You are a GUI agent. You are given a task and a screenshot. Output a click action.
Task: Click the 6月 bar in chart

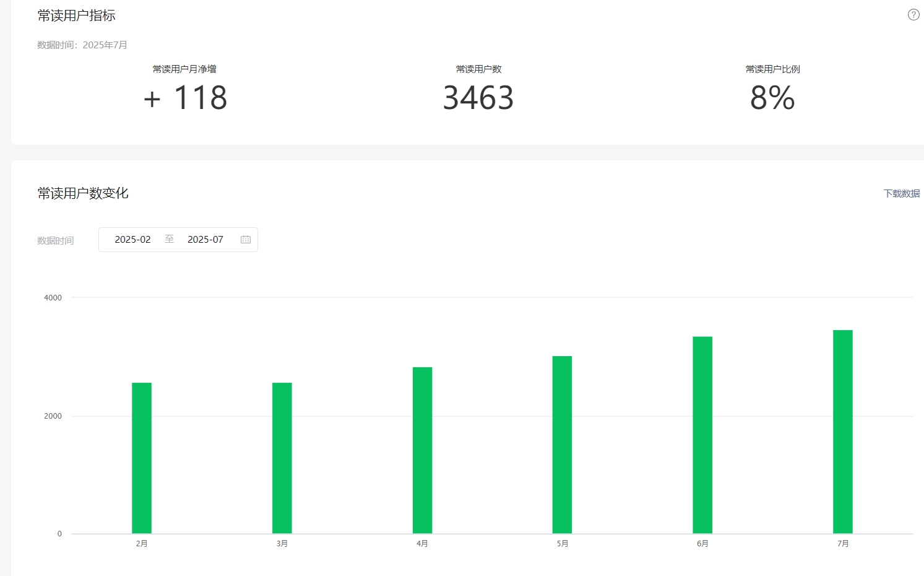[702, 435]
